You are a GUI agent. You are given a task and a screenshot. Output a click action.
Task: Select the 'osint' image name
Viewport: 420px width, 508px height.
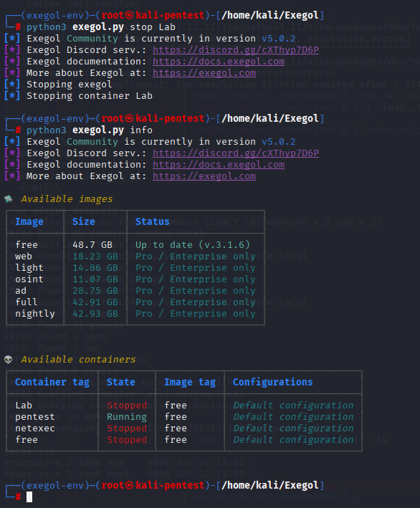[x=29, y=279]
